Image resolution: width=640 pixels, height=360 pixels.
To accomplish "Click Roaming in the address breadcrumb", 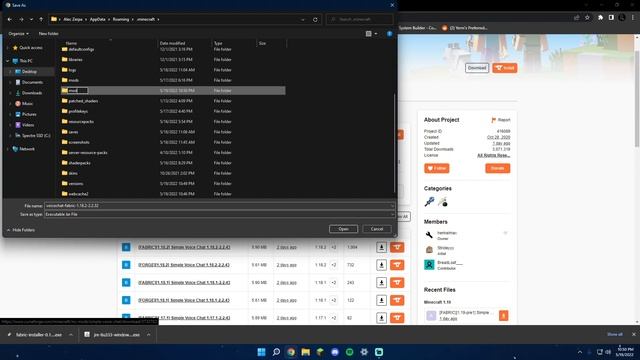I will point(121,19).
